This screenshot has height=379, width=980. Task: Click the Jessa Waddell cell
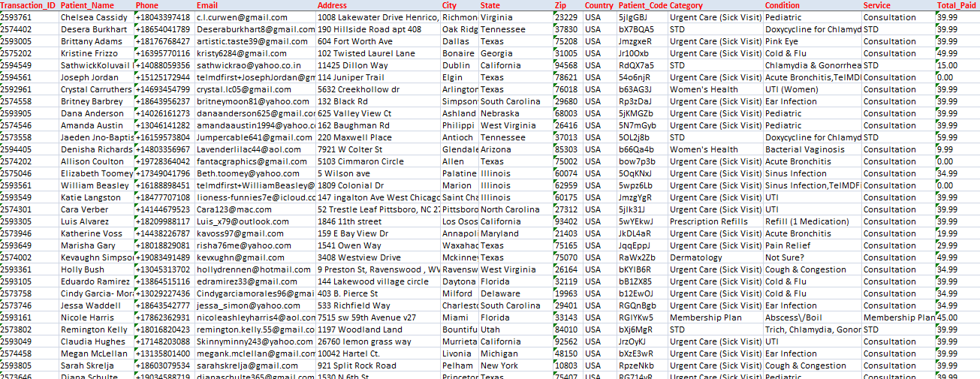tap(96, 305)
